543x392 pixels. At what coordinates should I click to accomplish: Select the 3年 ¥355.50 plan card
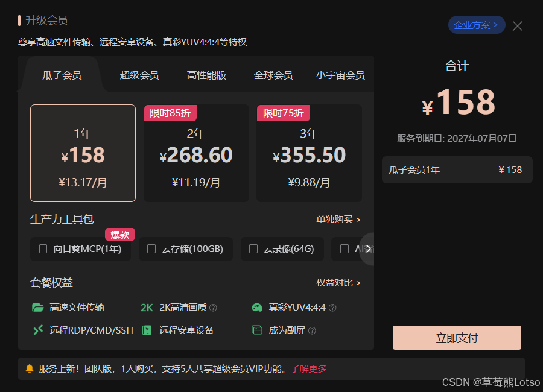click(309, 153)
